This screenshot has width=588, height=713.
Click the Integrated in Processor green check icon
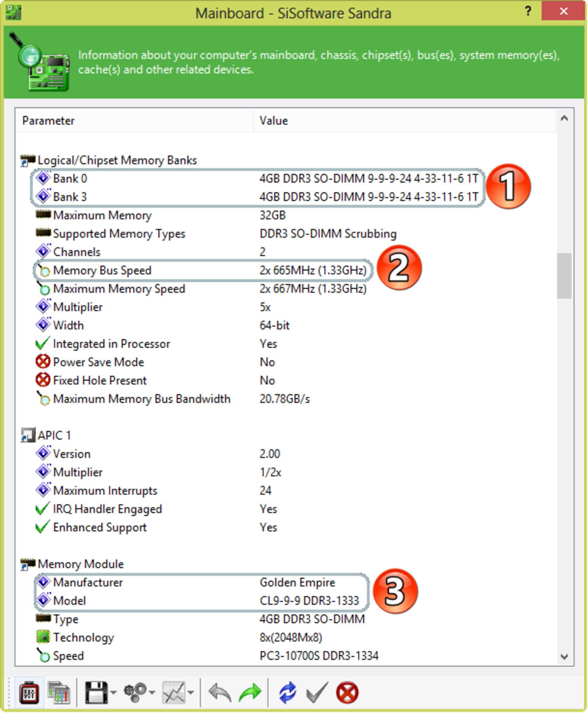43,343
